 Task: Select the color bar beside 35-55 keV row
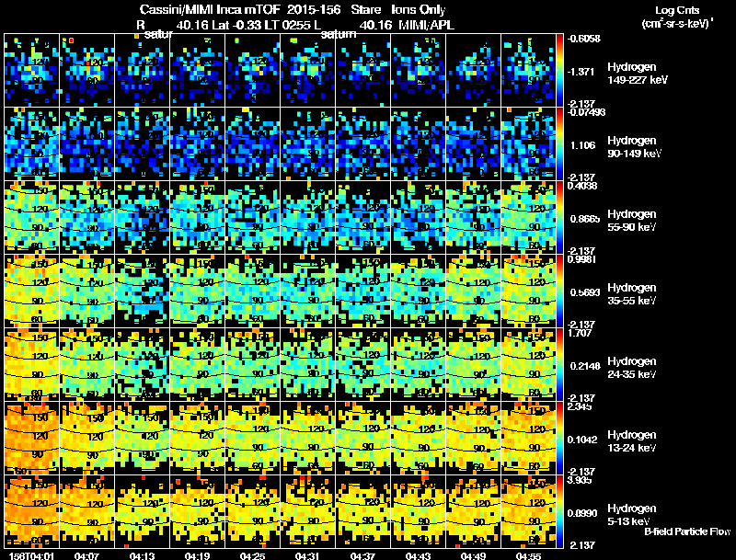(x=559, y=291)
